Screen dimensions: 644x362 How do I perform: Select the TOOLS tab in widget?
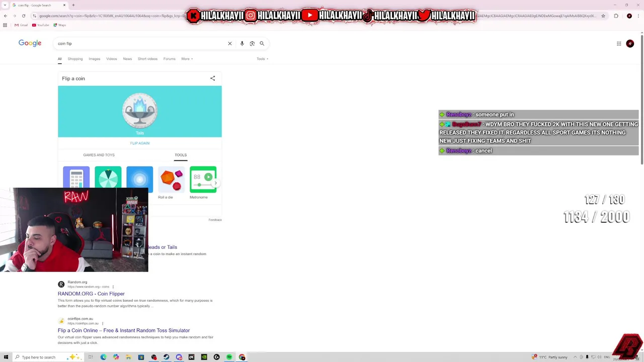coord(181,155)
